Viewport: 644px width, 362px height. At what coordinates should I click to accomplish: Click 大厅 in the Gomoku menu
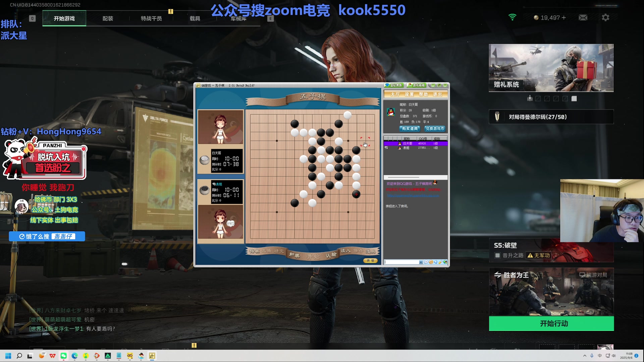click(x=395, y=95)
